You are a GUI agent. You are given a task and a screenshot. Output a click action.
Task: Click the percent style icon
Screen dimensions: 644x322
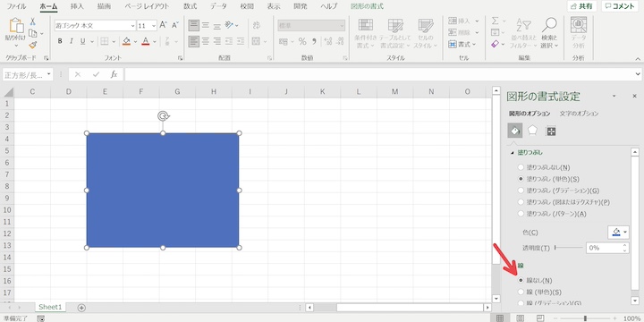302,41
